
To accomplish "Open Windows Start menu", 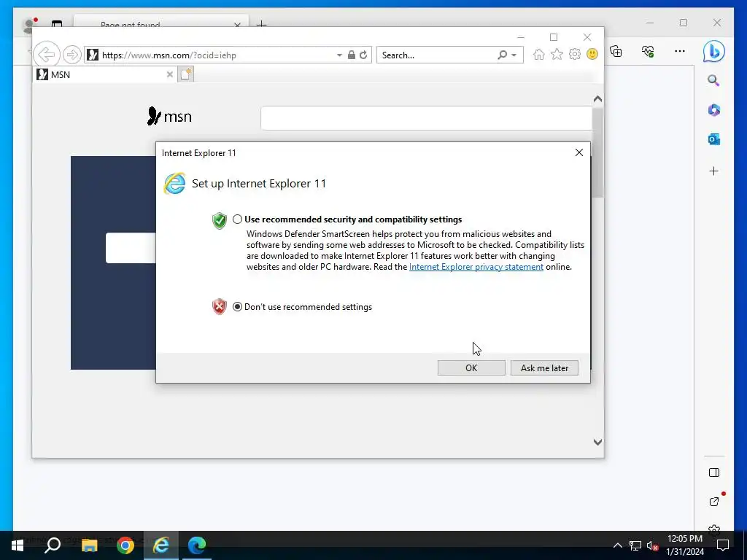I will pyautogui.click(x=18, y=545).
